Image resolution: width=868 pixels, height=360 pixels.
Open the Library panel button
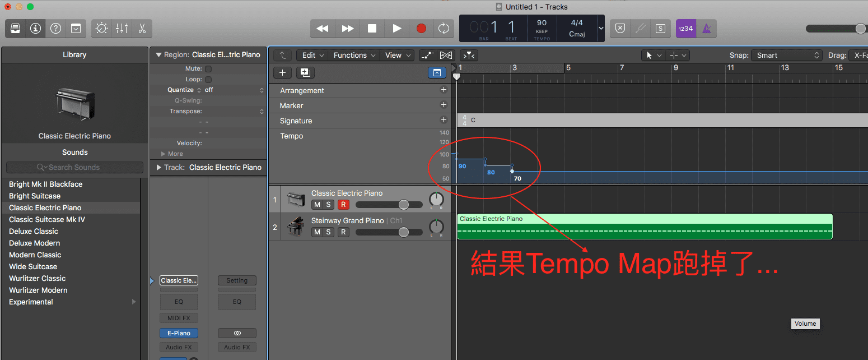pos(16,29)
